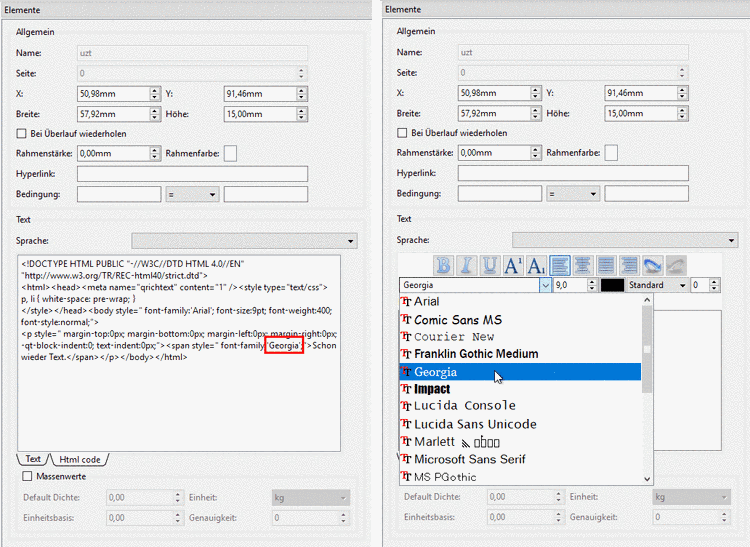Check the Massenwerte checkbox

[x=27, y=476]
